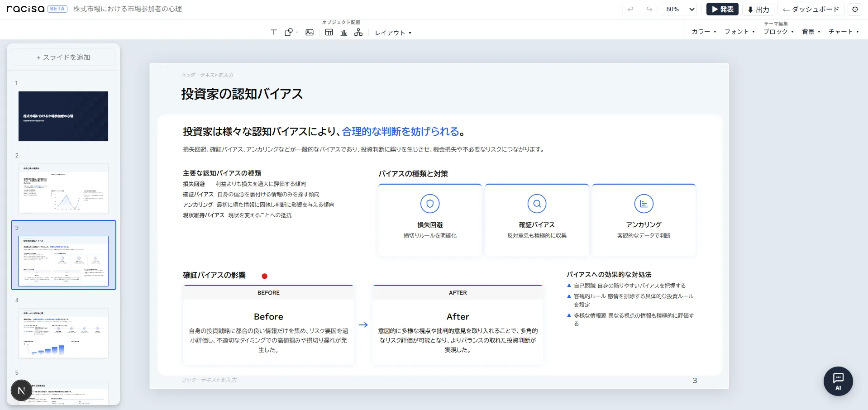The image size is (868, 410).
Task: Open the レイアウト dropdown
Action: click(x=392, y=33)
